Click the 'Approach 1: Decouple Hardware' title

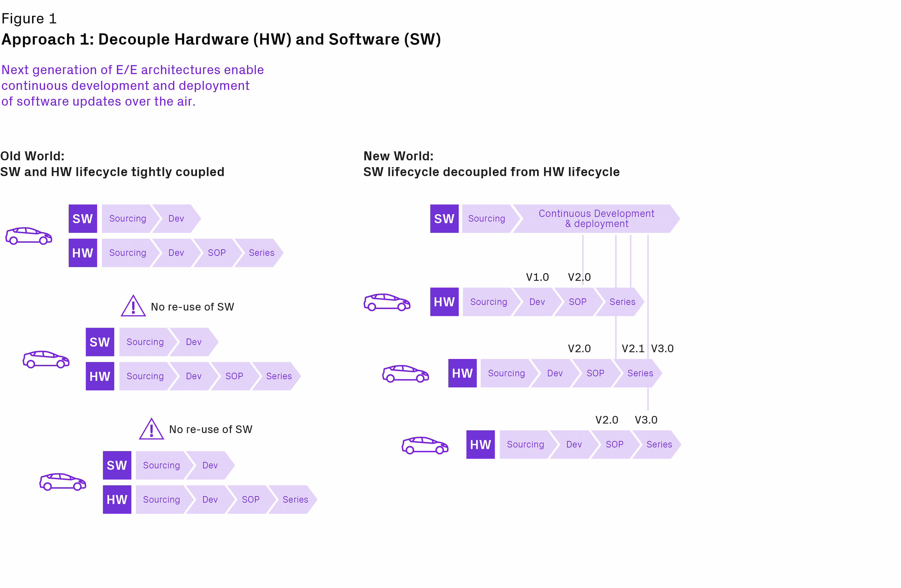pyautogui.click(x=221, y=39)
